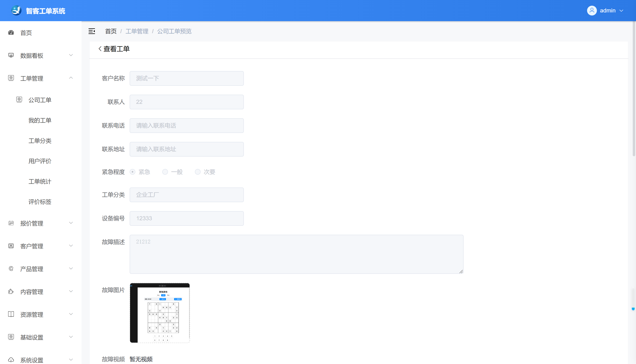Image resolution: width=636 pixels, height=364 pixels.
Task: Expand the 客户管理 menu chevron
Action: (71, 246)
